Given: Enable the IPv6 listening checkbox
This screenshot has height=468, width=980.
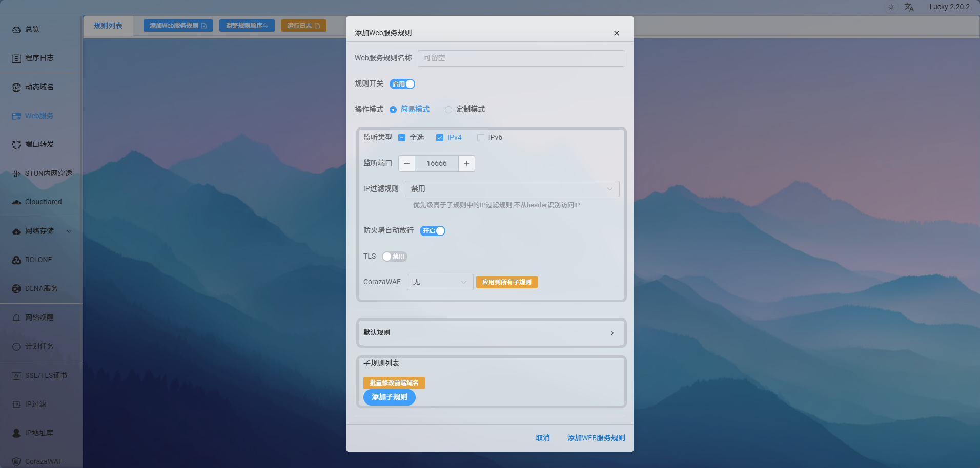Looking at the screenshot, I should pyautogui.click(x=481, y=138).
